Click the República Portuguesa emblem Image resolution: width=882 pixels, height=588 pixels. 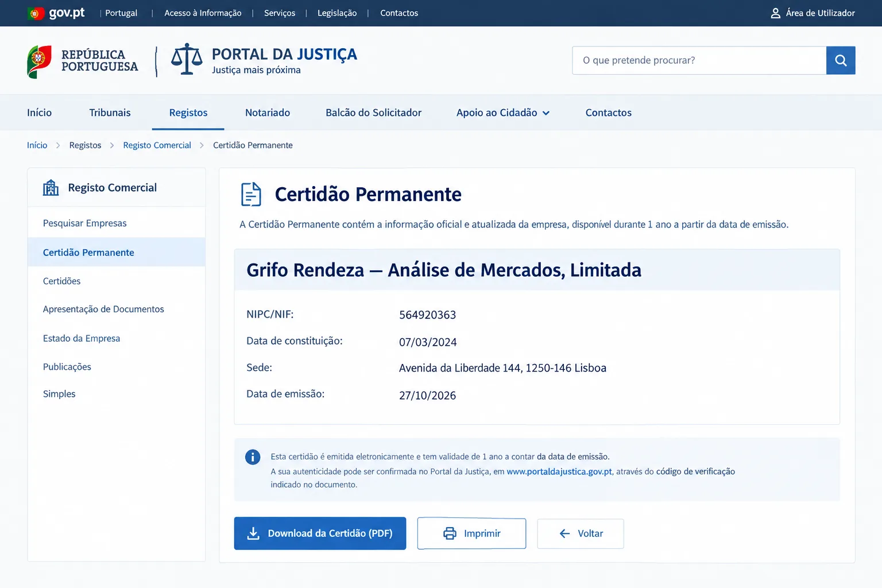[39, 61]
